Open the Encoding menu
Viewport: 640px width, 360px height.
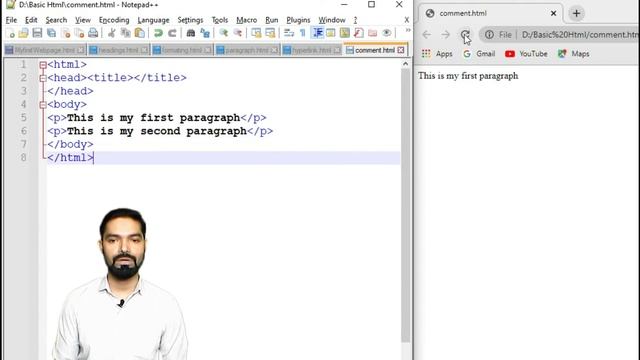point(114,20)
